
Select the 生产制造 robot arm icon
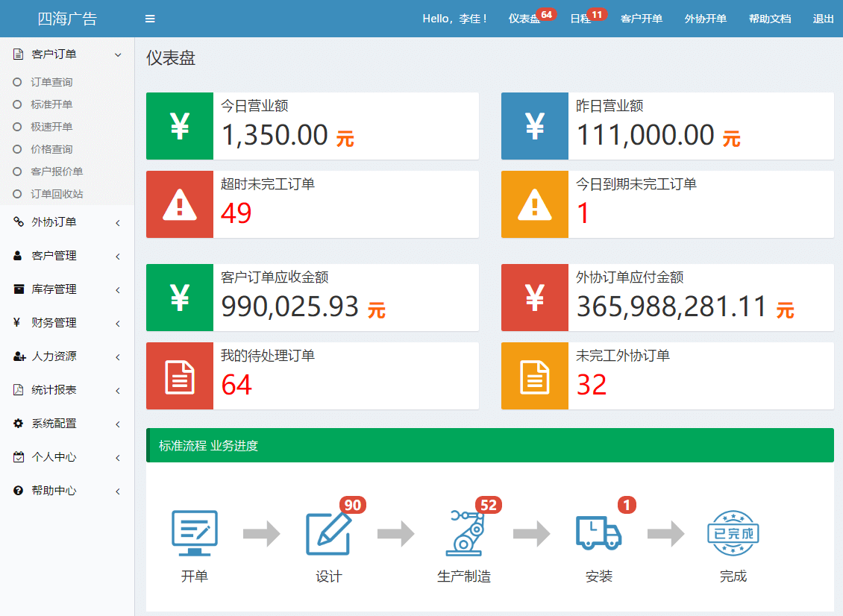pos(466,533)
